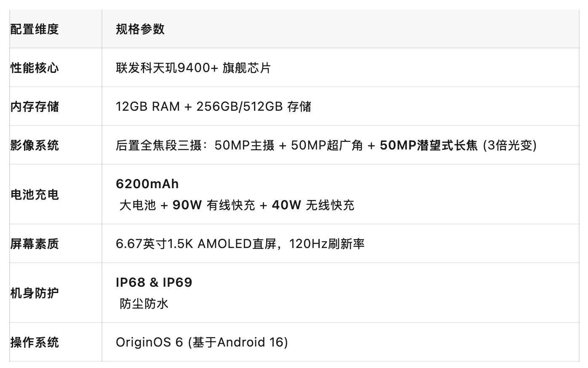Select the 电池充电 row label
Image resolution: width=588 pixels, height=368 pixels.
tap(35, 195)
